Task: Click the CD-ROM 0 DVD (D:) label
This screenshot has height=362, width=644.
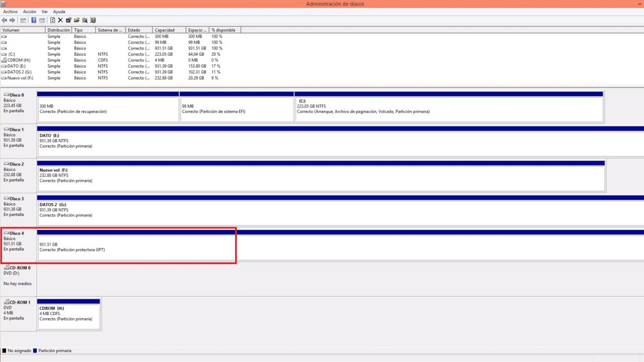Action: tap(18, 279)
